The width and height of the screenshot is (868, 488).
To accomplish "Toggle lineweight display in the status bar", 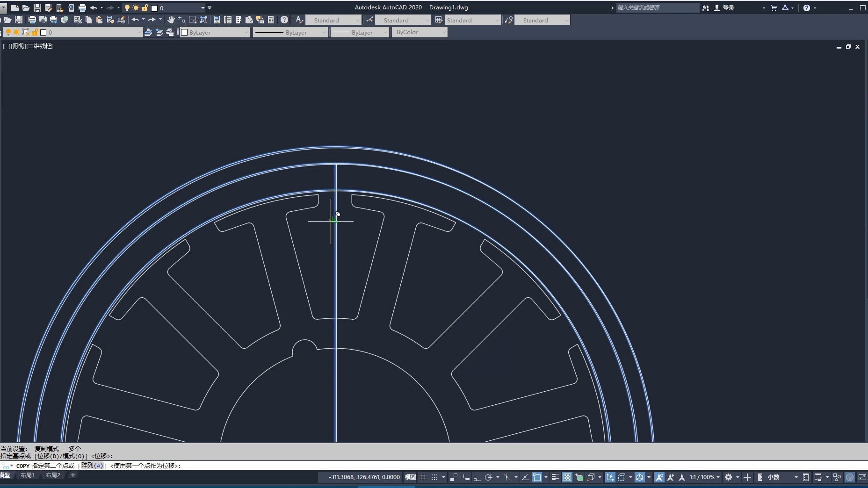I will 555,477.
